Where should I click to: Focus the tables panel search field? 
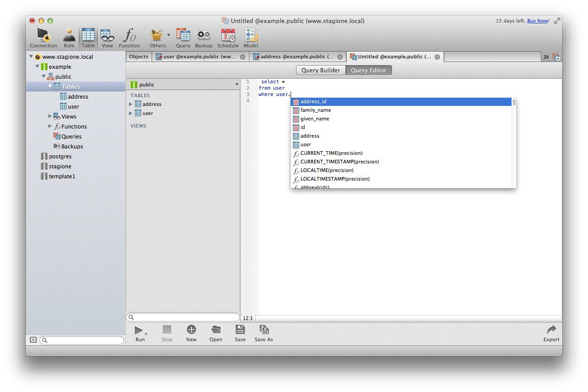(183, 317)
